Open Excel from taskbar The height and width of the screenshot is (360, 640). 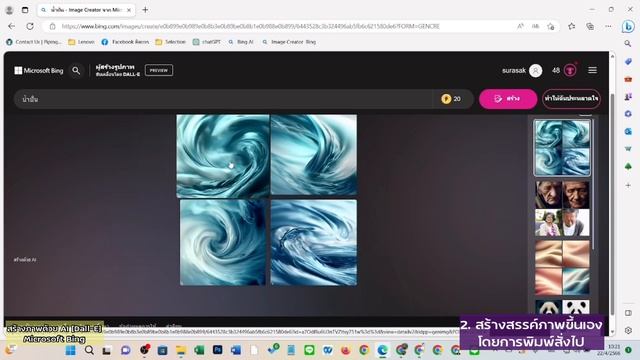(x=199, y=350)
